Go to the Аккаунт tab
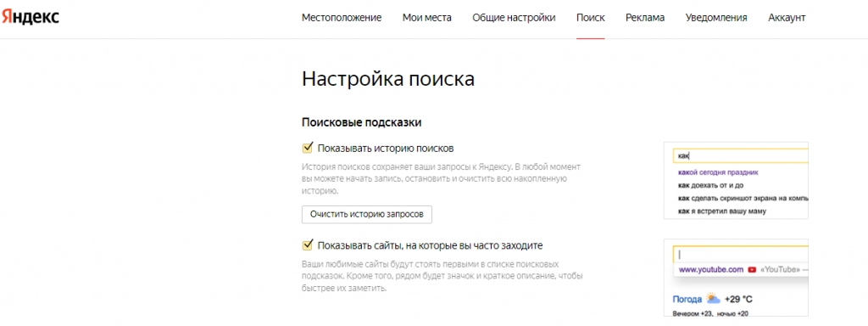868x326 pixels. pyautogui.click(x=787, y=18)
